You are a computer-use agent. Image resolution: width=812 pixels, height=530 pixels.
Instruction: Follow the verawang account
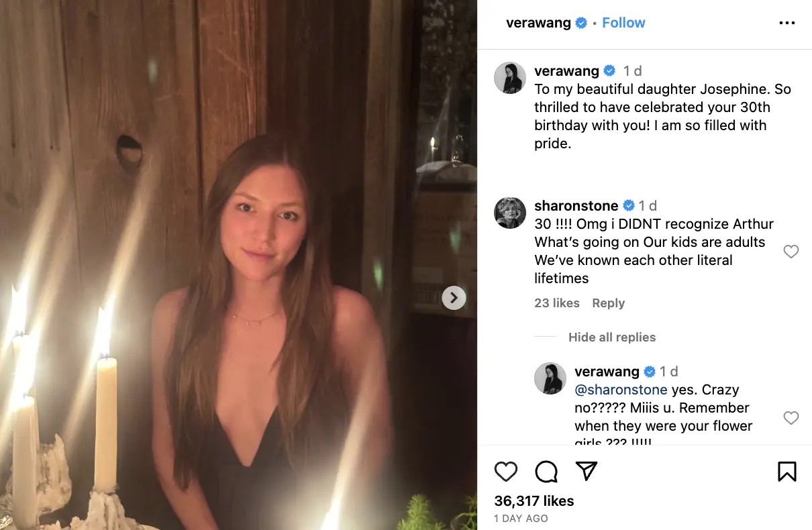623,23
